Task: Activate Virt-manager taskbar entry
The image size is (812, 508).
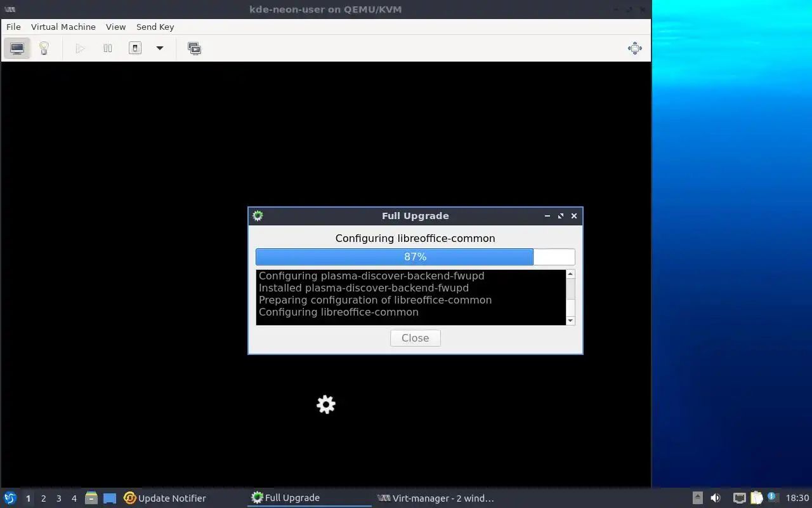Action: click(435, 498)
